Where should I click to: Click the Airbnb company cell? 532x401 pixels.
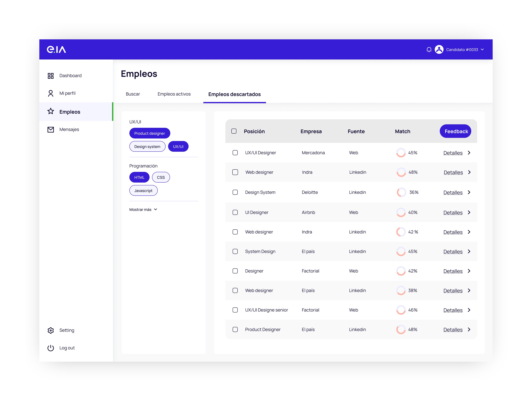[x=308, y=212]
